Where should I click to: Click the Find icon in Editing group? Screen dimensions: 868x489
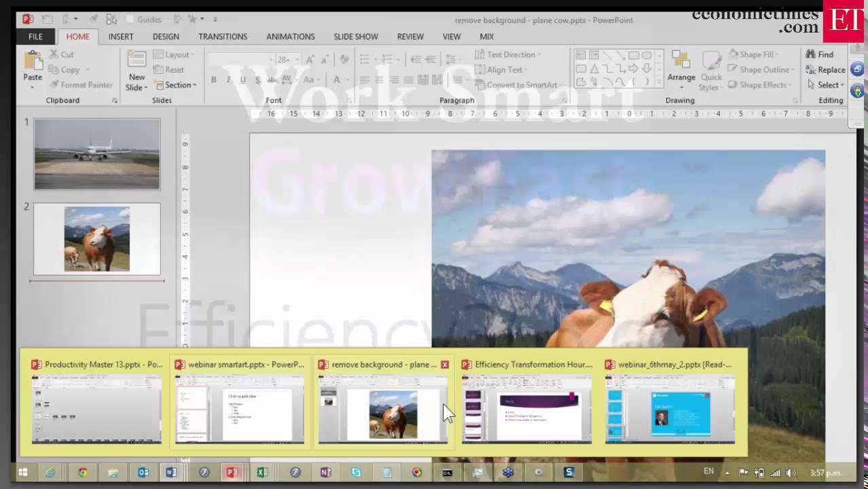coord(819,54)
